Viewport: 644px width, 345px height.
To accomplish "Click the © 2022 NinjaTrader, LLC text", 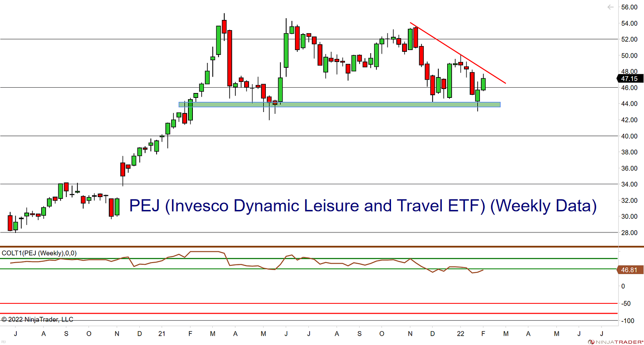I will point(37,319).
